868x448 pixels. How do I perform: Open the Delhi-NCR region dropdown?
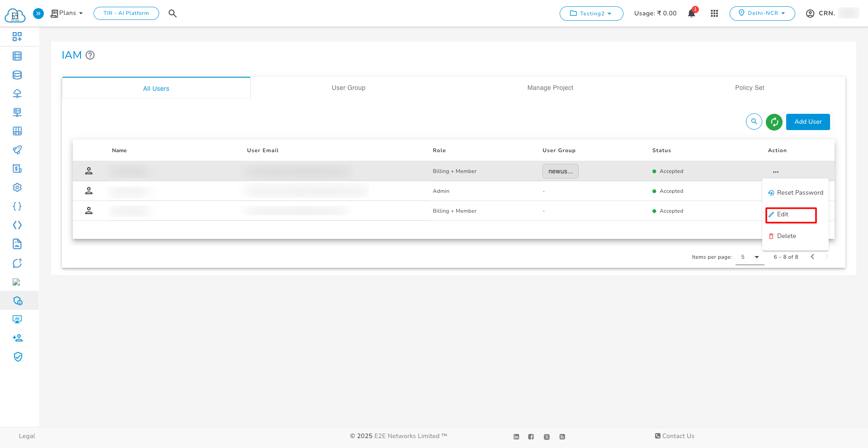(x=762, y=14)
